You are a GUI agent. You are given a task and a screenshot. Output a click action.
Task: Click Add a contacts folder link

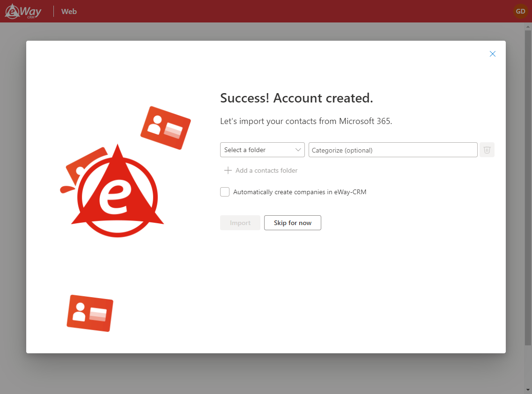[266, 170]
